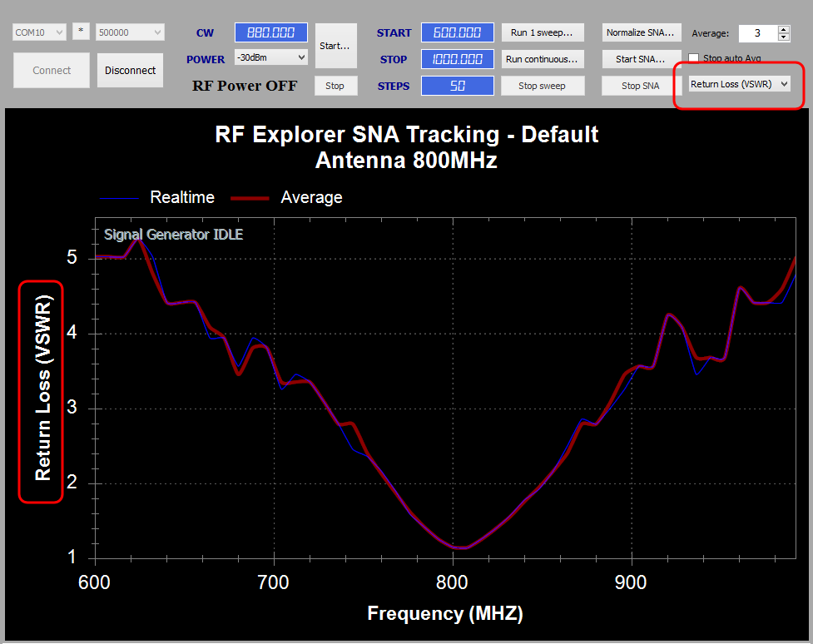Click the POWER label
Viewport: 813px width, 644px height.
(x=206, y=59)
